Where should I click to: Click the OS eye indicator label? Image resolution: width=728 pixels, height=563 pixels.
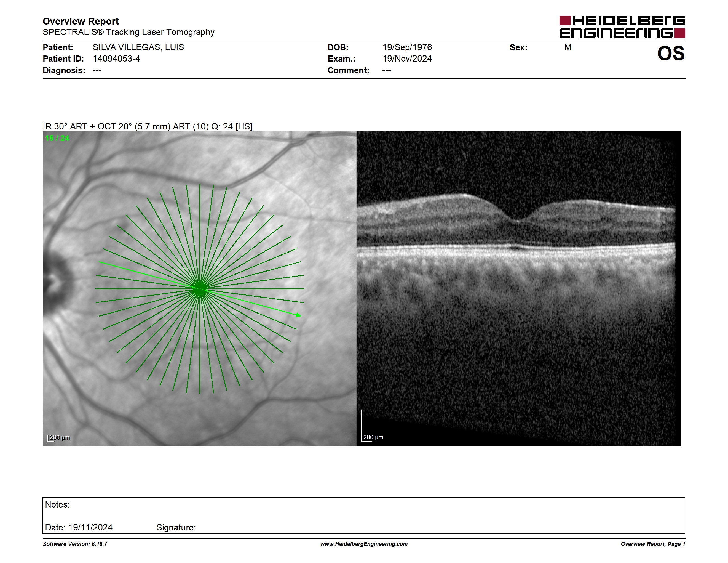tap(671, 53)
